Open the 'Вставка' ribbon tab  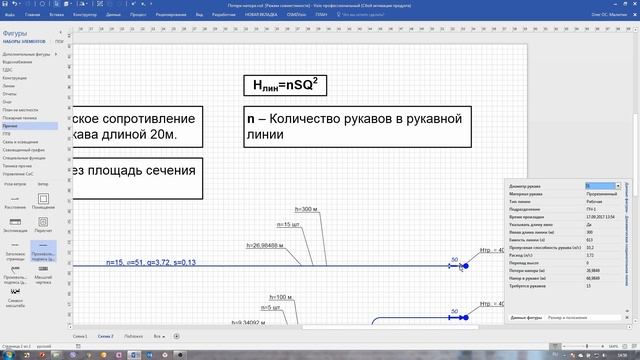point(56,15)
